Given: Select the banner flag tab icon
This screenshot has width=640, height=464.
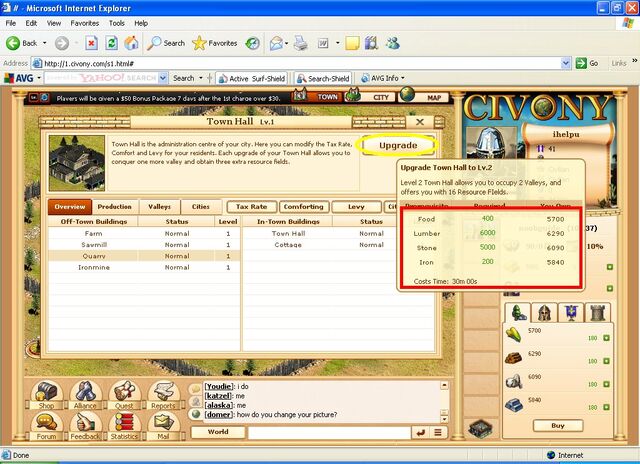Looking at the screenshot, I should pyautogui.click(x=571, y=313).
